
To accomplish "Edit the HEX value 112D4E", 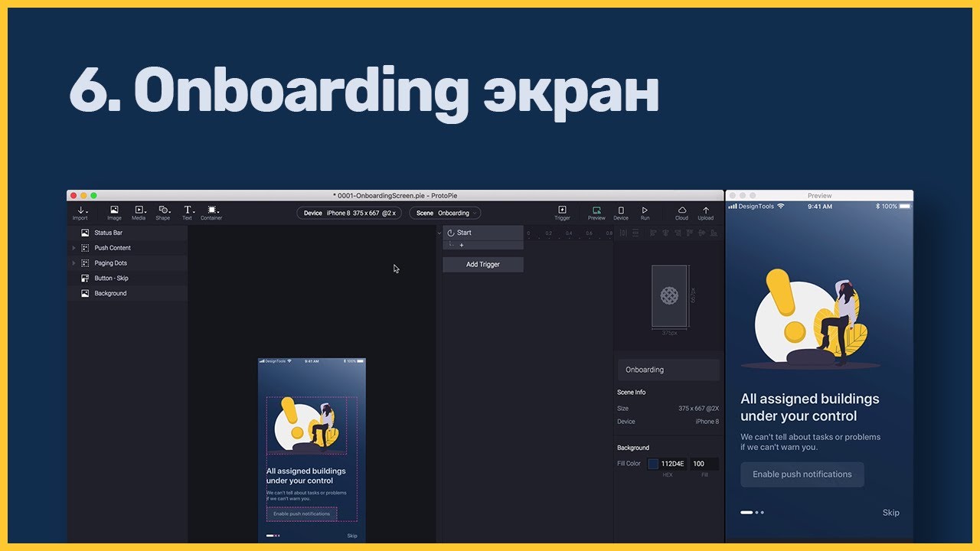I will [x=672, y=464].
